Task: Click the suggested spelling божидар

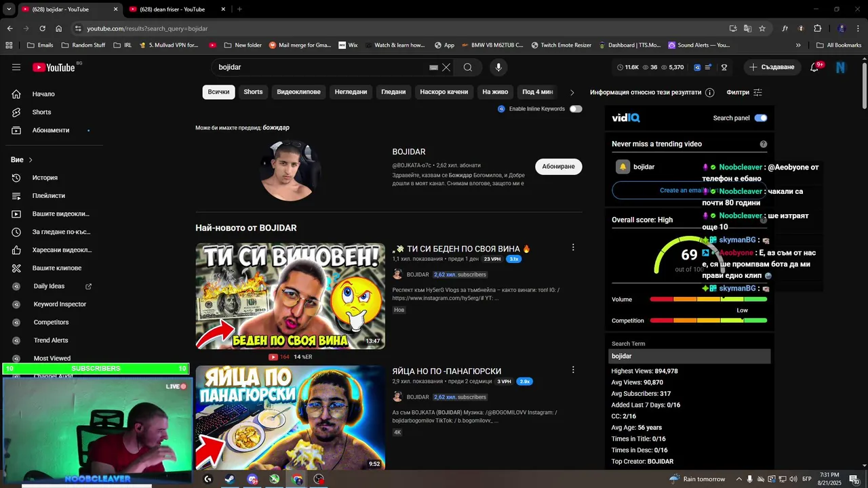Action: coord(276,127)
